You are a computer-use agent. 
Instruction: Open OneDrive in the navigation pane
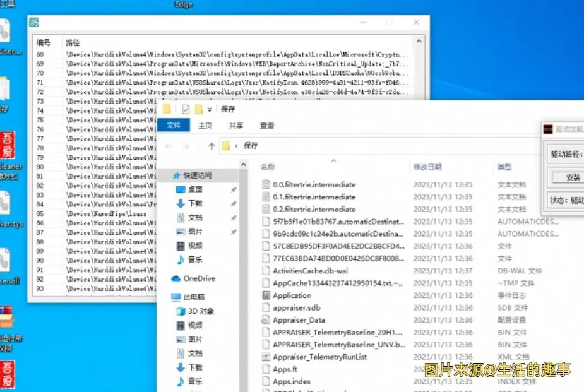pos(198,278)
